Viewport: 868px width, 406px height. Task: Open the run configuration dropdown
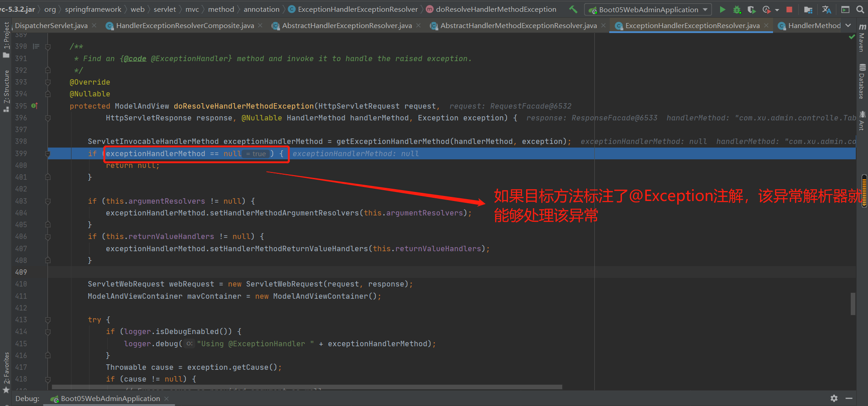click(648, 10)
